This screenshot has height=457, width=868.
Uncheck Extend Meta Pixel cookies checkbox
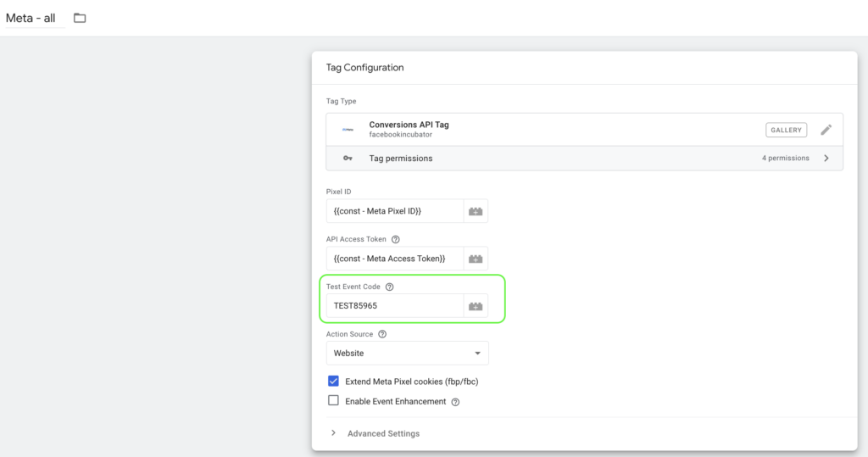(x=334, y=382)
